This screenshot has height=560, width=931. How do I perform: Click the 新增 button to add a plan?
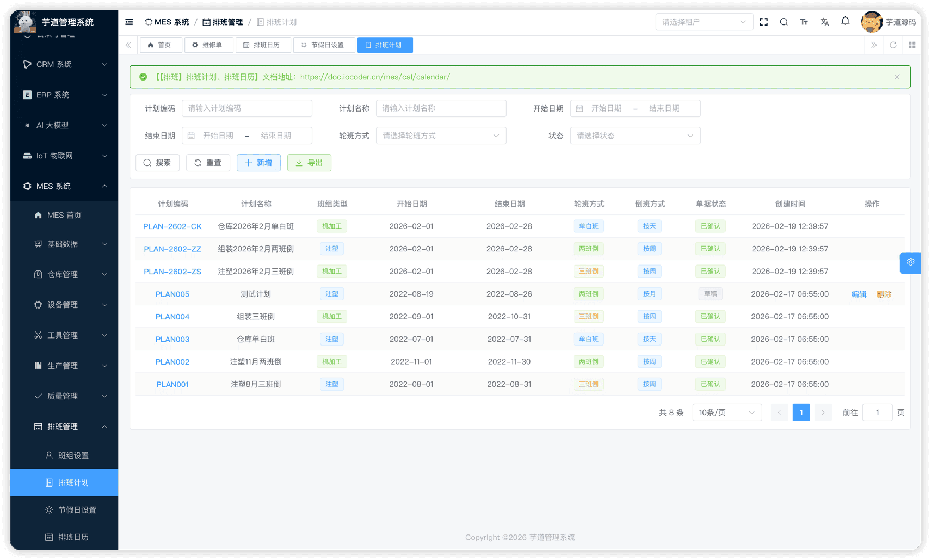(x=258, y=162)
